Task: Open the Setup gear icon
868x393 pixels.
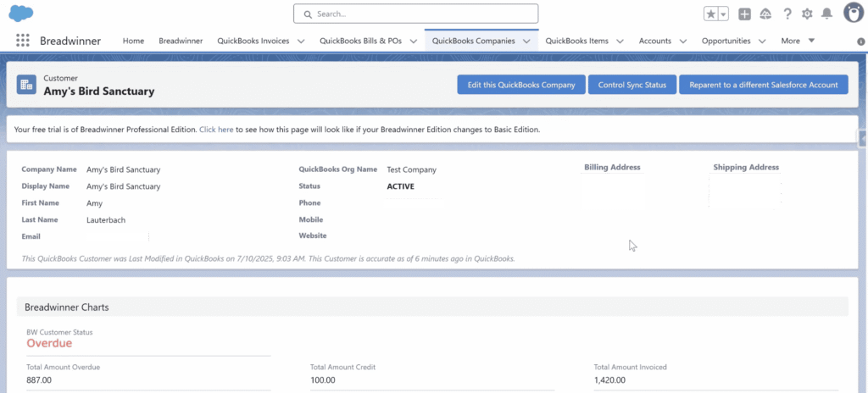Action: tap(807, 14)
